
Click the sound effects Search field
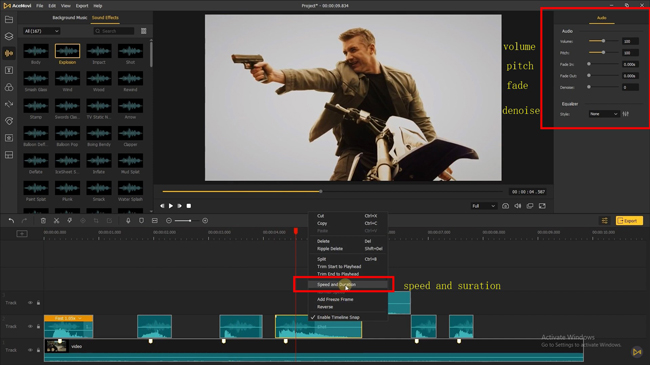click(114, 31)
